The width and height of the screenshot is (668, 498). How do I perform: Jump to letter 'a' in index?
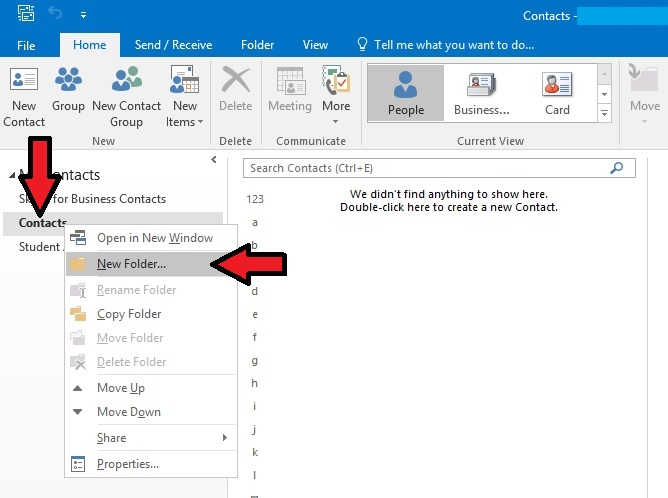pos(255,222)
